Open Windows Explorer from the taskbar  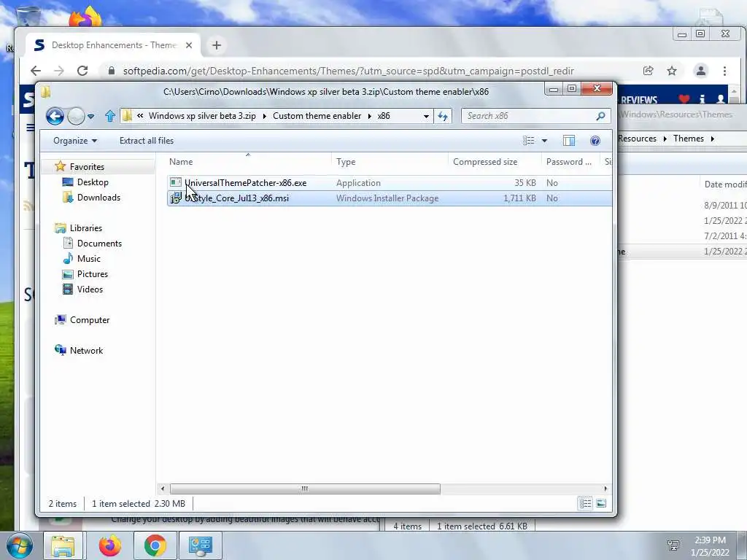63,545
